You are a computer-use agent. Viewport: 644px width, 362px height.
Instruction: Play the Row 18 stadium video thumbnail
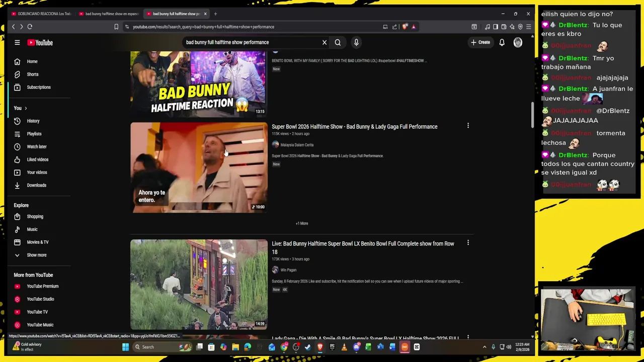coord(199,285)
